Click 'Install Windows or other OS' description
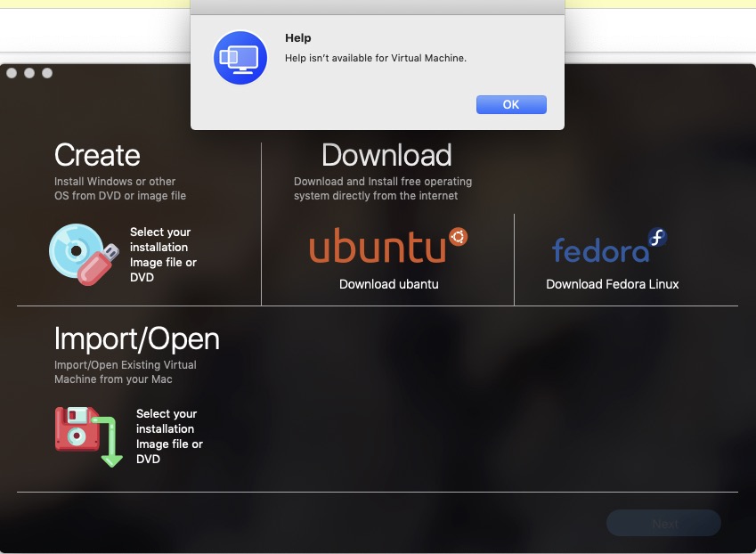The height and width of the screenshot is (554, 756). pos(120,189)
